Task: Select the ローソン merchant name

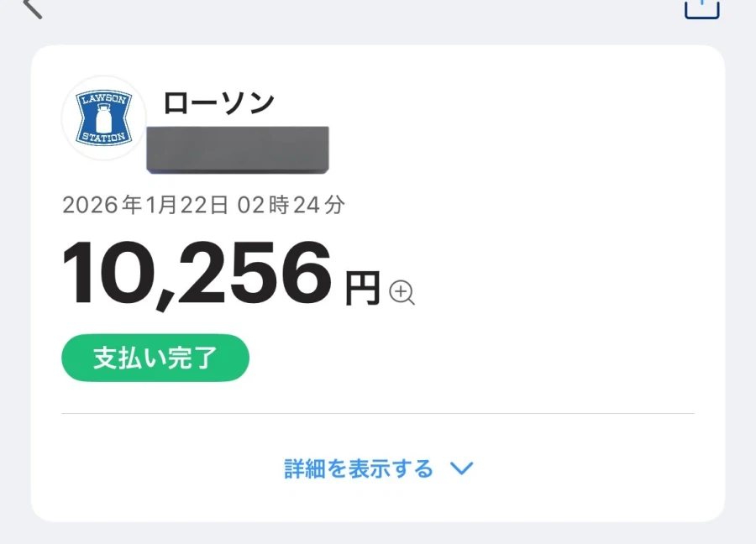Action: (218, 102)
